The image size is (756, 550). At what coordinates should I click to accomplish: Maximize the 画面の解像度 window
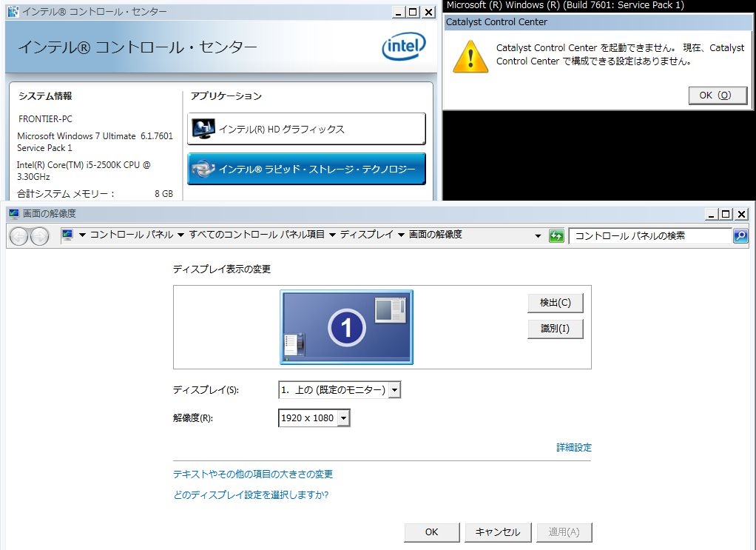(x=726, y=214)
